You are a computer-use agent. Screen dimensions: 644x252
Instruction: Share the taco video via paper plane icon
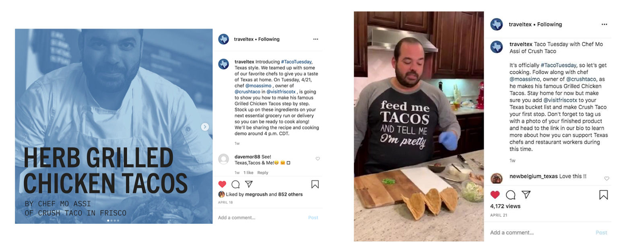[x=526, y=195]
